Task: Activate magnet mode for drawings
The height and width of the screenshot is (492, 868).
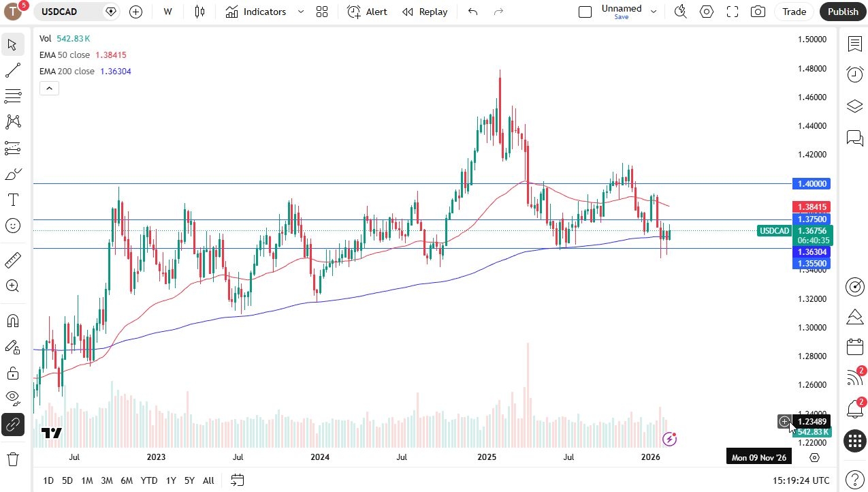Action: click(12, 321)
